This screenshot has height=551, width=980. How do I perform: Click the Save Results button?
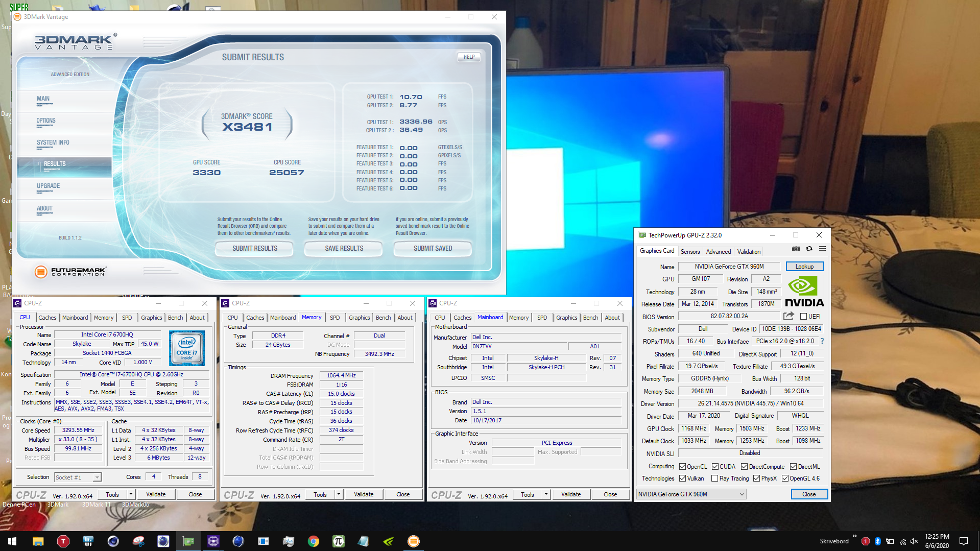click(x=344, y=249)
